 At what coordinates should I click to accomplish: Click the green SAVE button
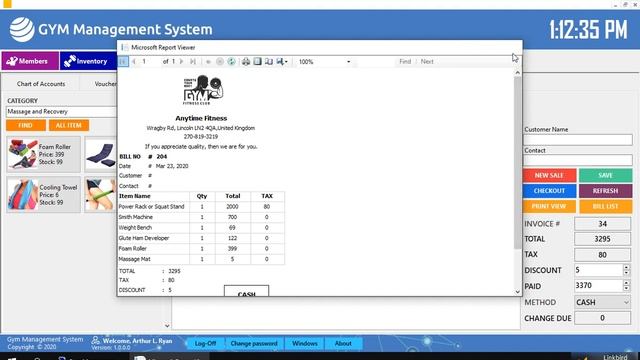click(606, 175)
